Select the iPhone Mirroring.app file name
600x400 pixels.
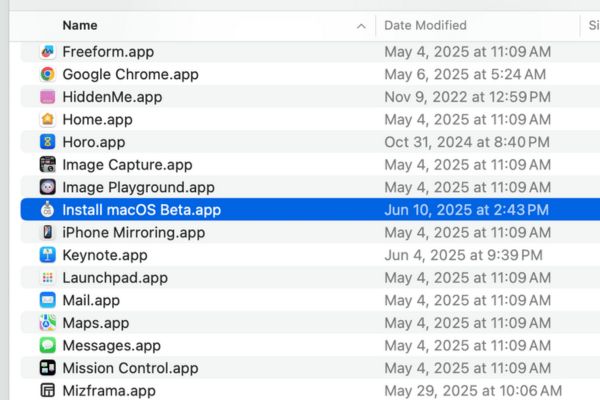pyautogui.click(x=134, y=232)
